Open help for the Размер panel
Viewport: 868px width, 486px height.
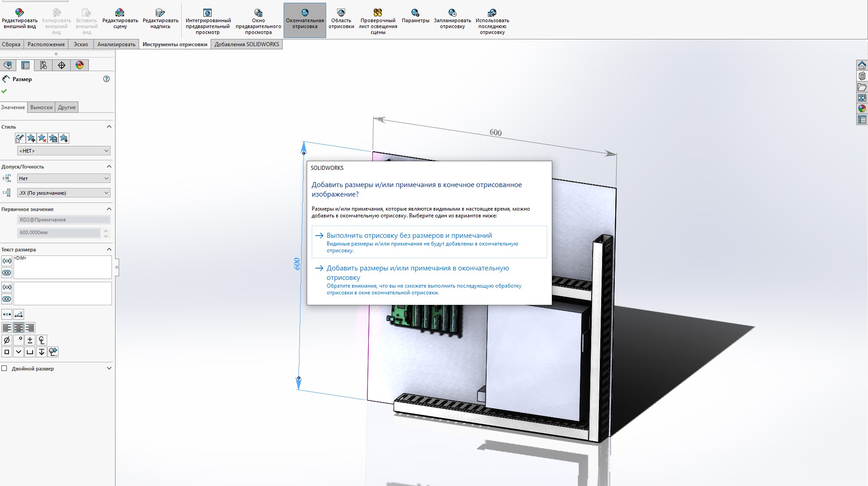coord(106,79)
